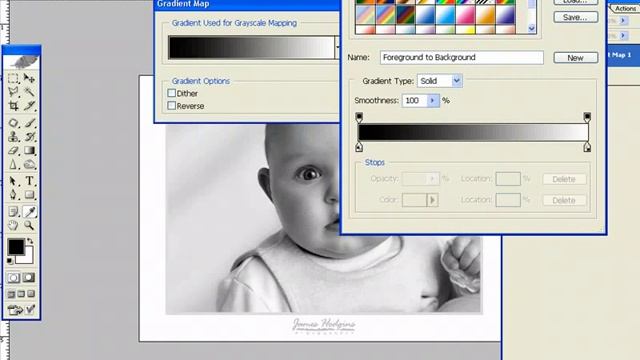Enable the Reverse checkbox
This screenshot has height=360, width=640.
pos(172,106)
